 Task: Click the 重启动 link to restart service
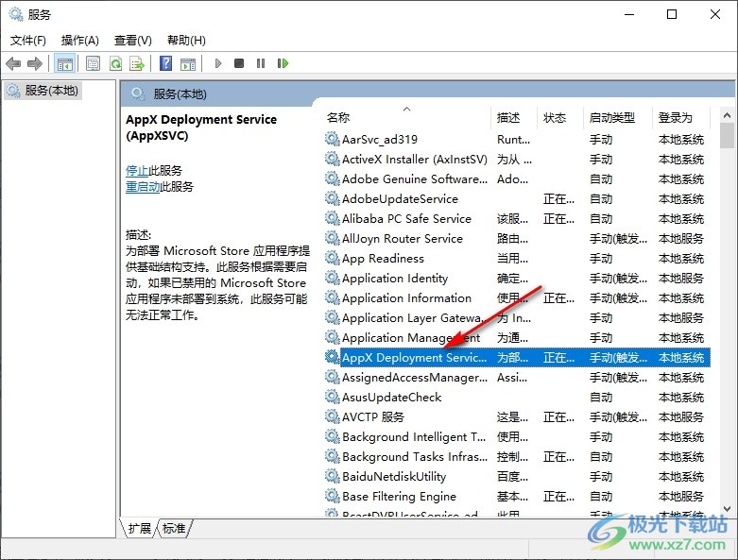(x=143, y=187)
